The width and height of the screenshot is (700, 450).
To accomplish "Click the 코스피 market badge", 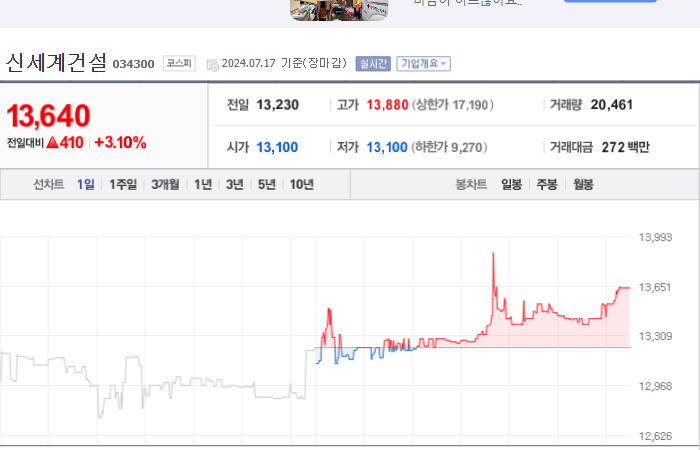I will (x=179, y=63).
